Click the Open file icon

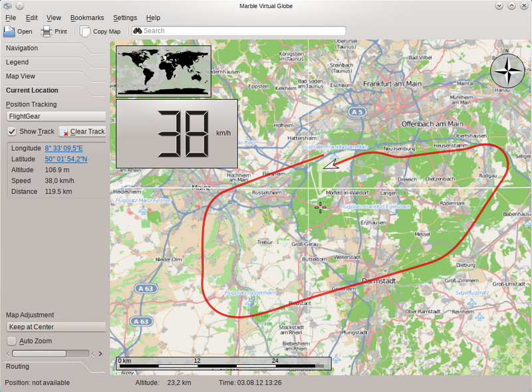coord(9,31)
